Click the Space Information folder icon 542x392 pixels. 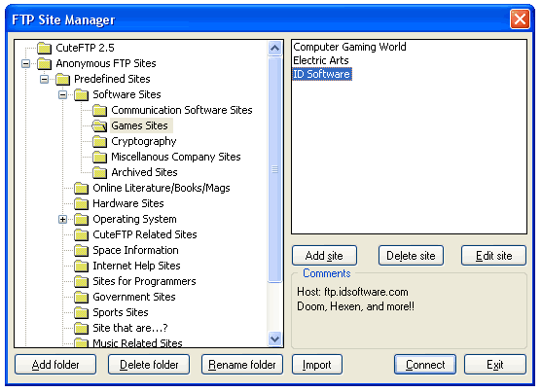(81, 250)
